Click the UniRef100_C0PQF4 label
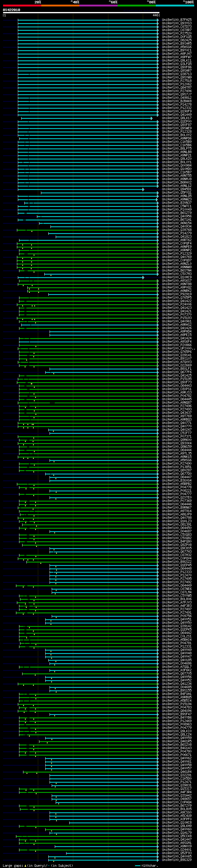Image resolution: width=197 pixels, height=868 pixels. (176, 243)
